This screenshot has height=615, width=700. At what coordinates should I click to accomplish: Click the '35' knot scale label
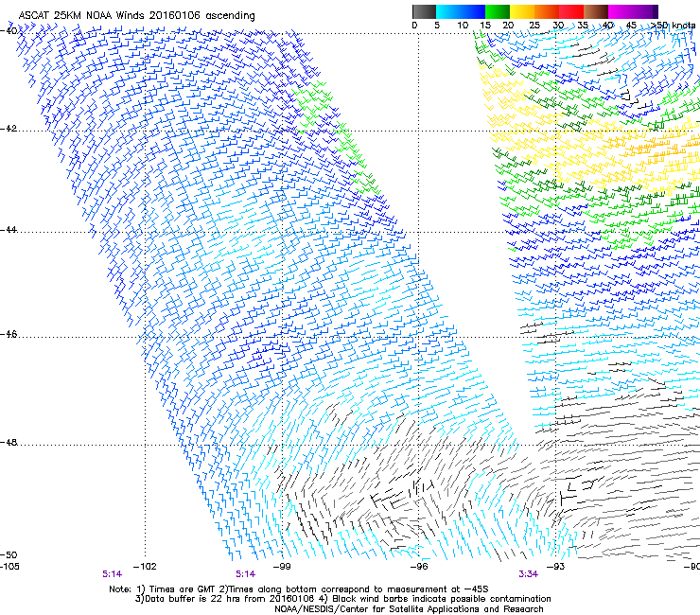[583, 26]
